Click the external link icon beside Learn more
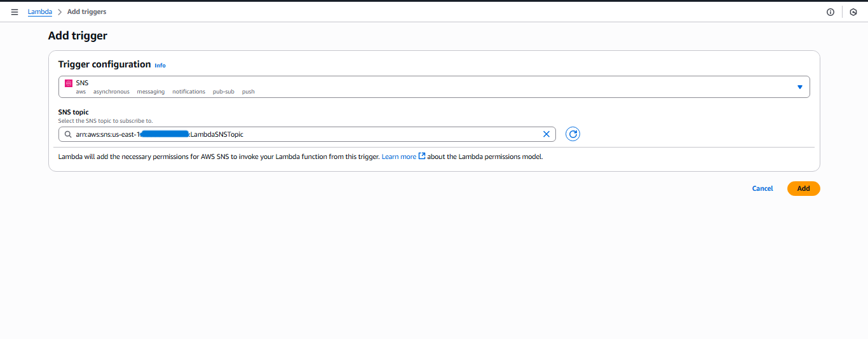 pos(422,156)
